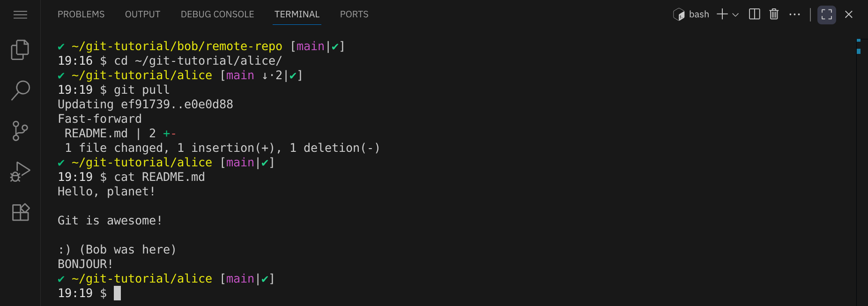Create a new terminal with plus
This screenshot has width=868, height=306.
click(x=722, y=14)
